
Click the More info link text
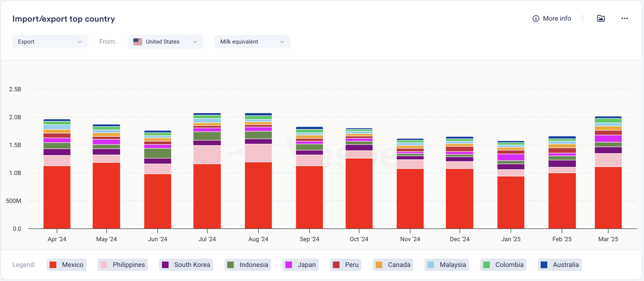(x=557, y=19)
